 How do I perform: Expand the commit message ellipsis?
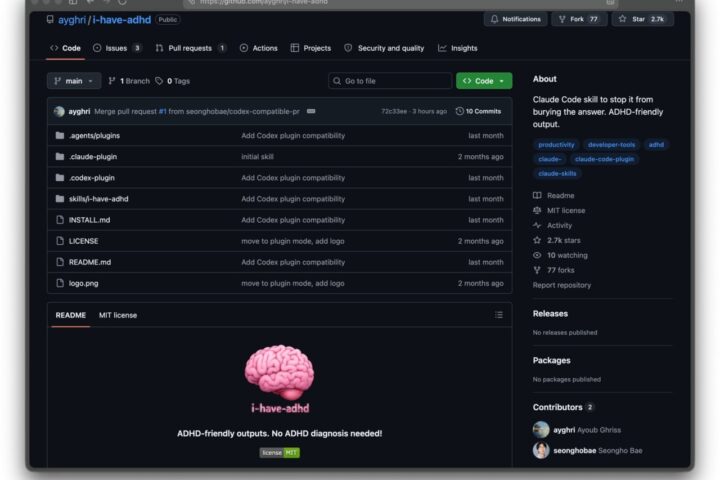tap(311, 111)
